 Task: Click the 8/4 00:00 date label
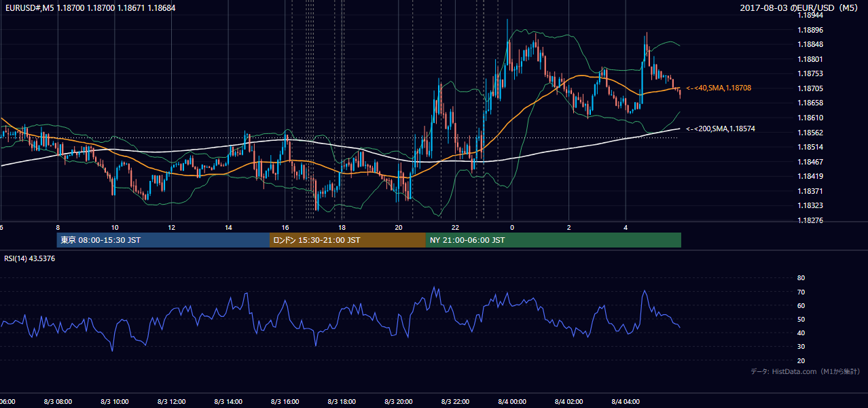[513, 402]
